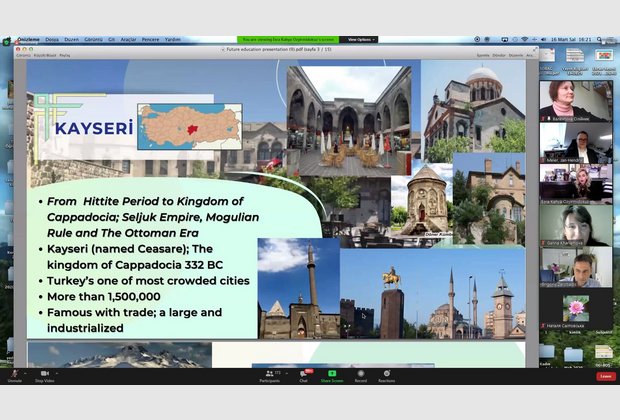Leave the meeting with red Leave button

tap(606, 376)
